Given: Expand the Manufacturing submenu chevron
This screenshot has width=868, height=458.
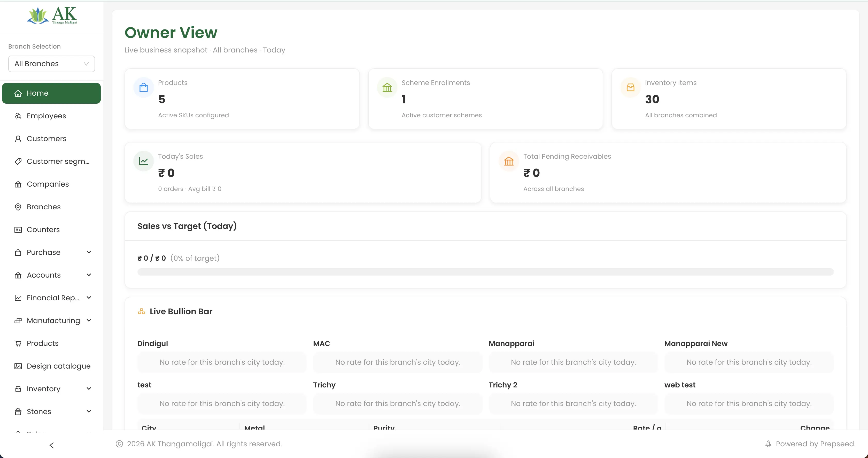Looking at the screenshot, I should (89, 320).
